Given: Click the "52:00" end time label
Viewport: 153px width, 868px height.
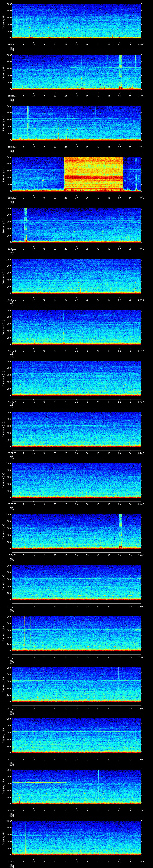Looking at the screenshot, I should [141, 402].
